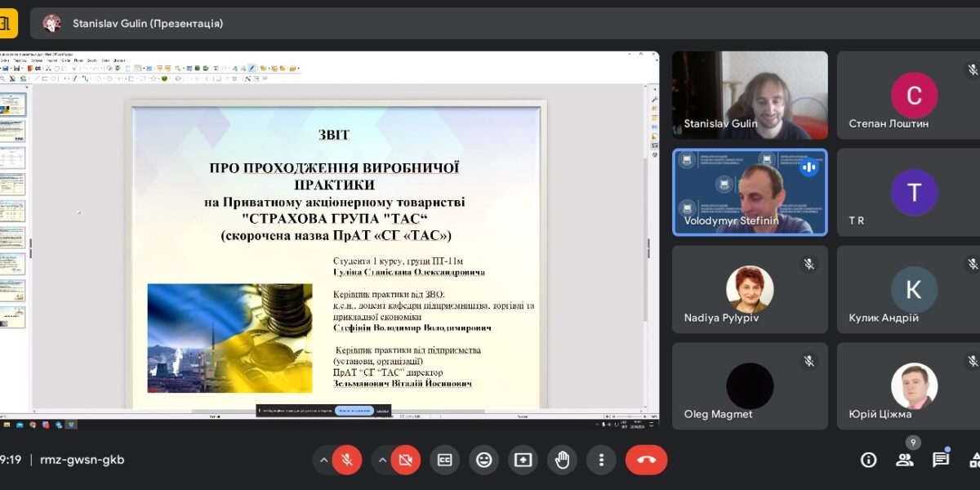Screen dimensions: 980x490
Task: Show the participants list
Action: coord(905,460)
